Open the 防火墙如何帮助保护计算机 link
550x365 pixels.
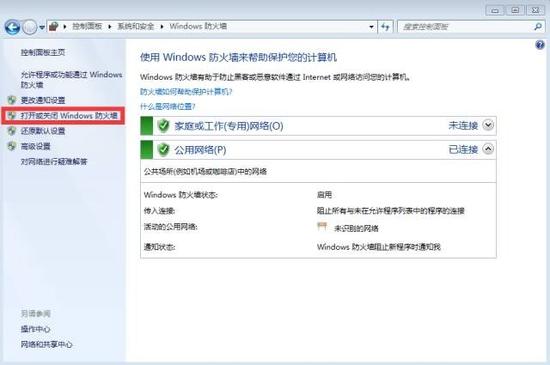(x=186, y=92)
